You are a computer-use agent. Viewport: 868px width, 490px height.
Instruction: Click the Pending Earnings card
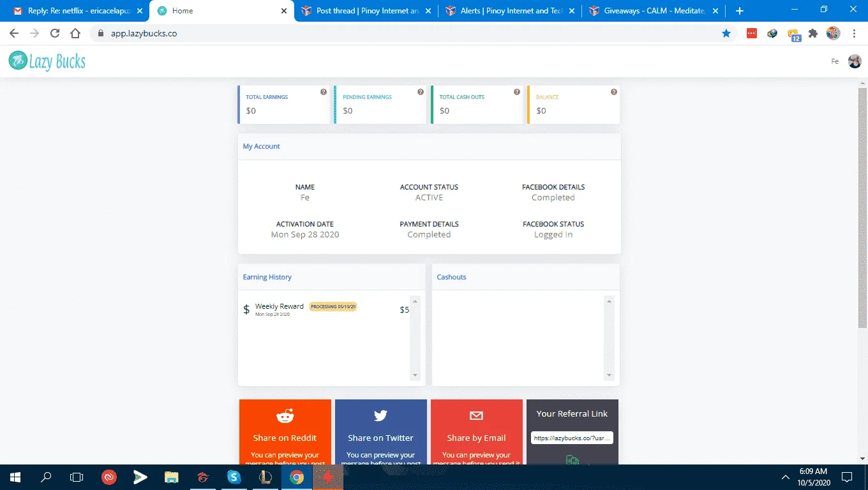click(x=380, y=105)
